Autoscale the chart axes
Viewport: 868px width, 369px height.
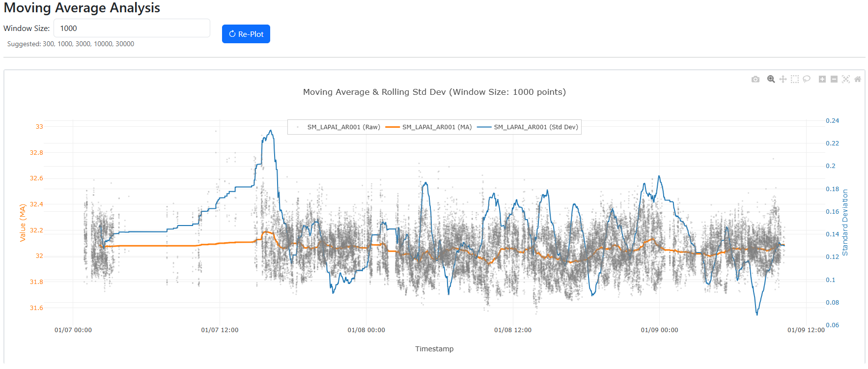point(846,79)
